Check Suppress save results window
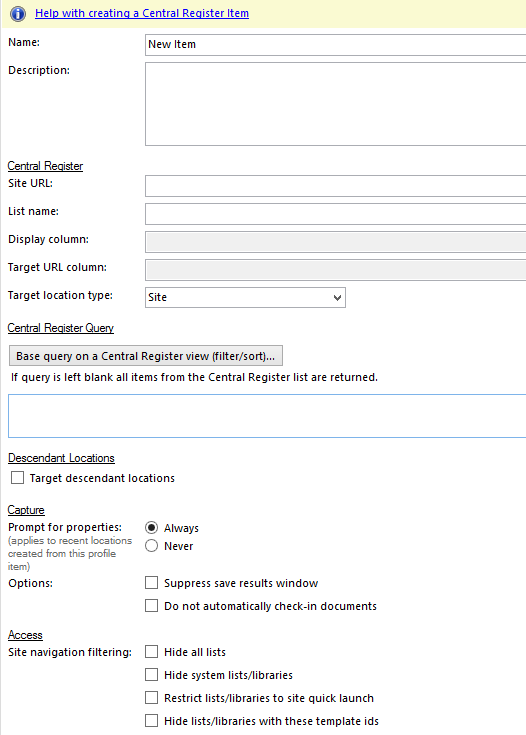 [151, 583]
